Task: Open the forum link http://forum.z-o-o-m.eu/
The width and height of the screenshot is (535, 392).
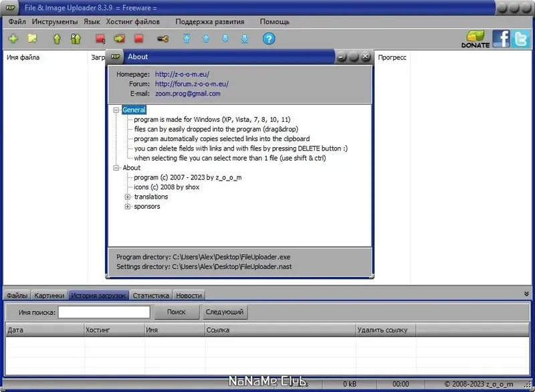Action: [x=192, y=84]
